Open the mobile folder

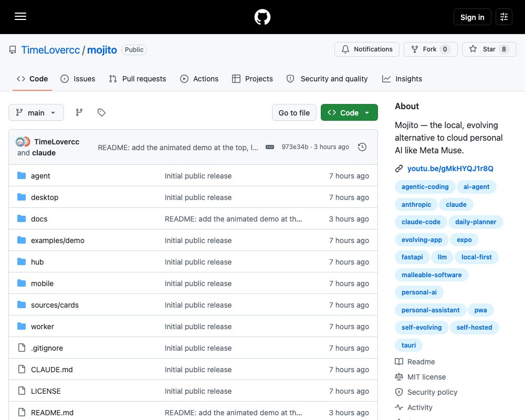[x=42, y=283]
